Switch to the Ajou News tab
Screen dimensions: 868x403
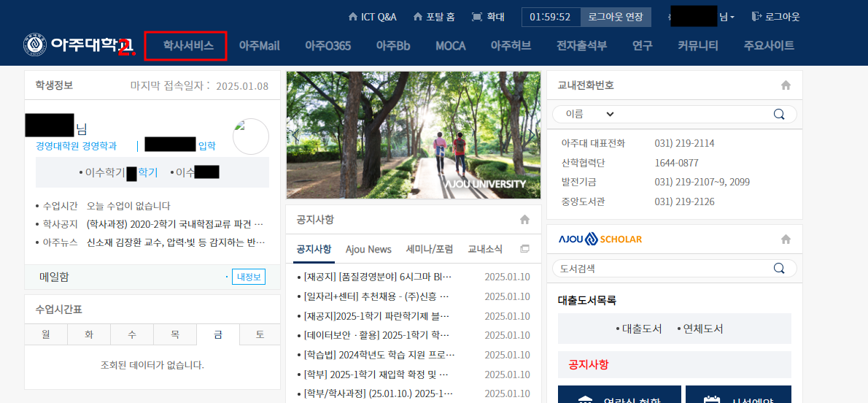(x=368, y=249)
